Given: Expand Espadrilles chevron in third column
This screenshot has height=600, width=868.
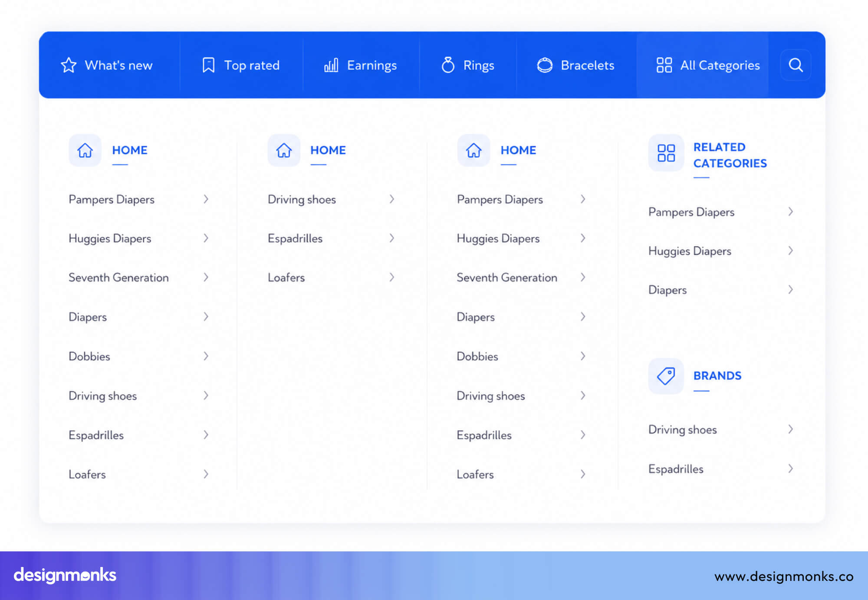Looking at the screenshot, I should pyautogui.click(x=583, y=435).
